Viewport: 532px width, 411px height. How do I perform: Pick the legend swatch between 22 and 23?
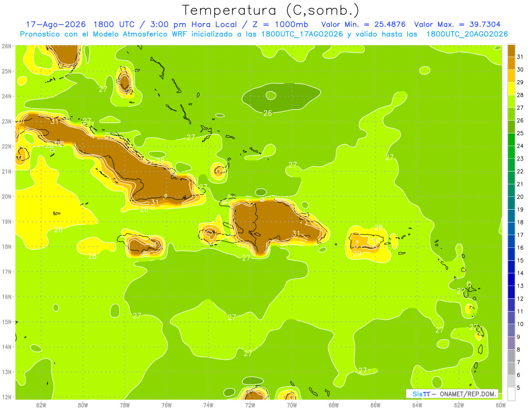pyautogui.click(x=511, y=165)
